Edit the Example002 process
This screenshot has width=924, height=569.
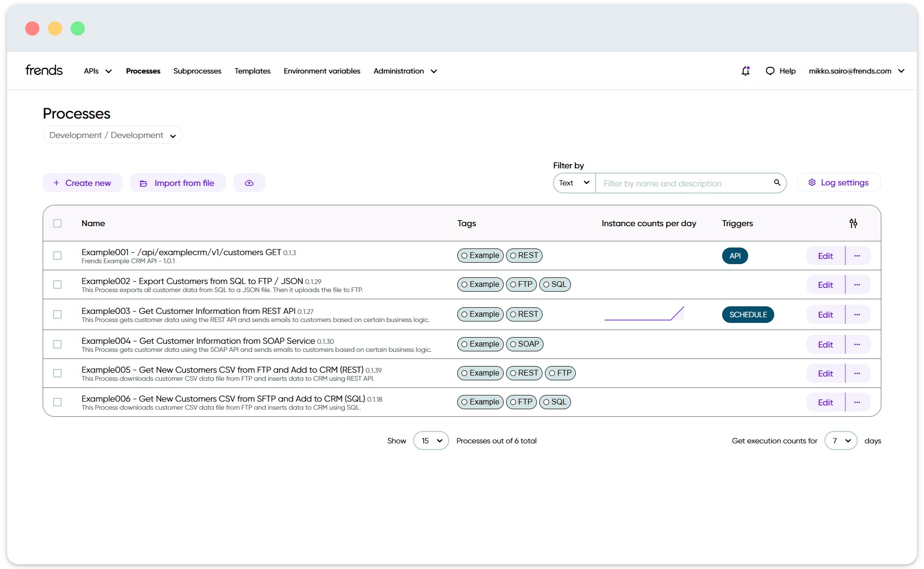tap(824, 284)
